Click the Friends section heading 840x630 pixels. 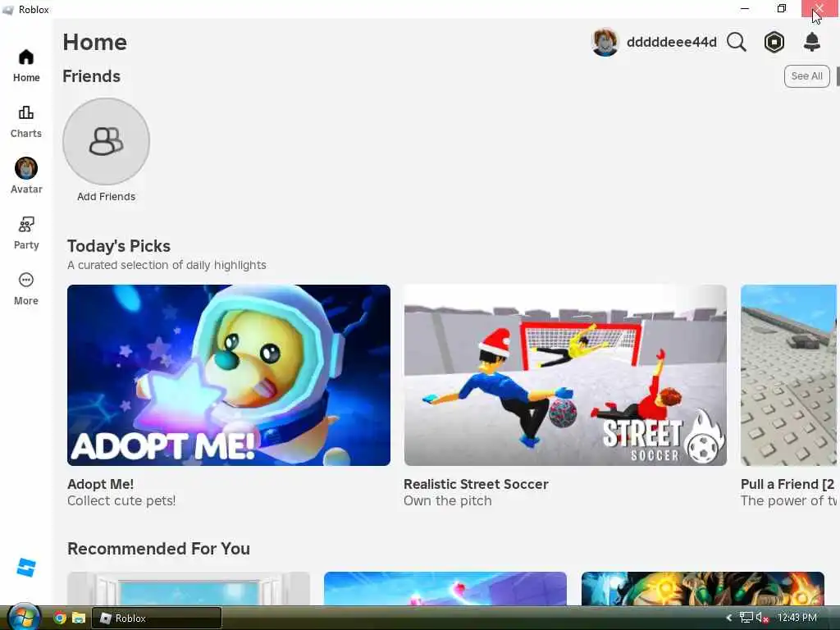(92, 76)
